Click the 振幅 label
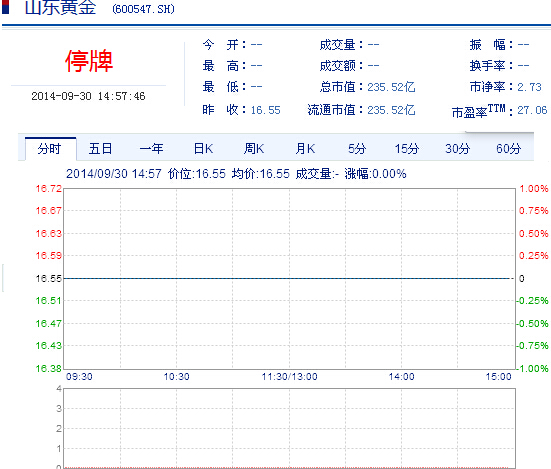The width and height of the screenshot is (551, 469). (x=491, y=45)
